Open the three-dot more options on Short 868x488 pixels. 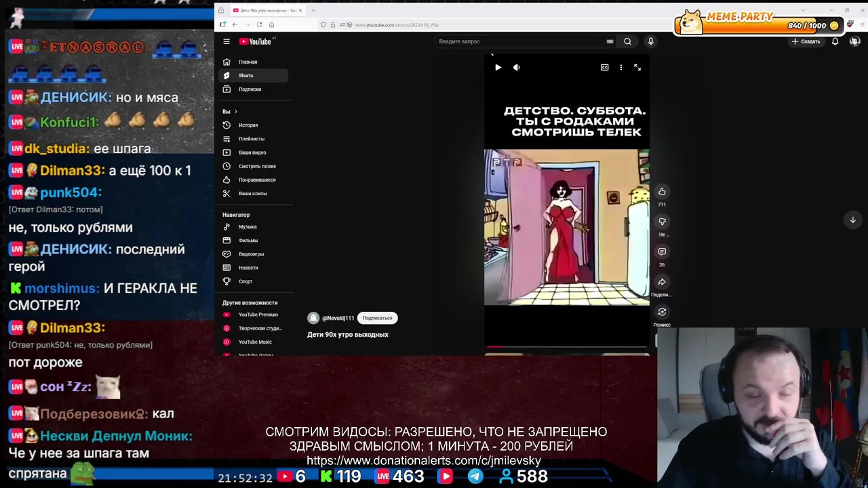tap(620, 67)
